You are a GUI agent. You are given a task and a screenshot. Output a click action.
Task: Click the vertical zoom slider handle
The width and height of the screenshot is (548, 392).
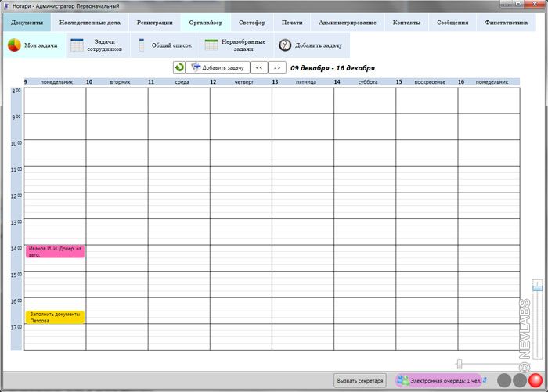pyautogui.click(x=537, y=287)
